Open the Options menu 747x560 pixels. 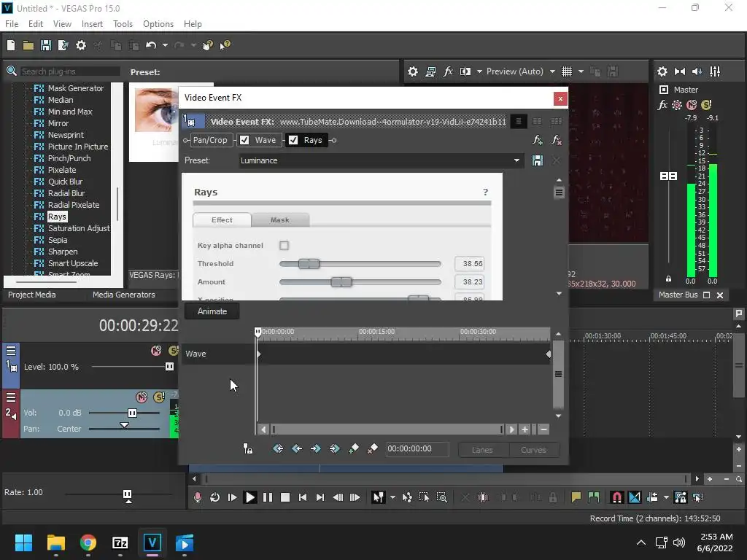point(158,24)
